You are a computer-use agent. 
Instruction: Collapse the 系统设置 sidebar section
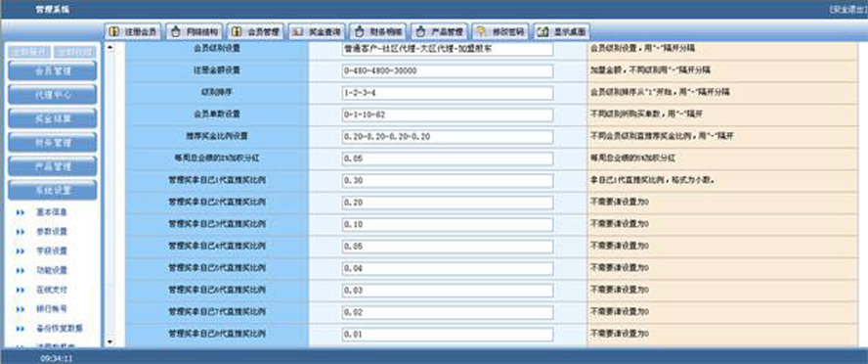(53, 190)
